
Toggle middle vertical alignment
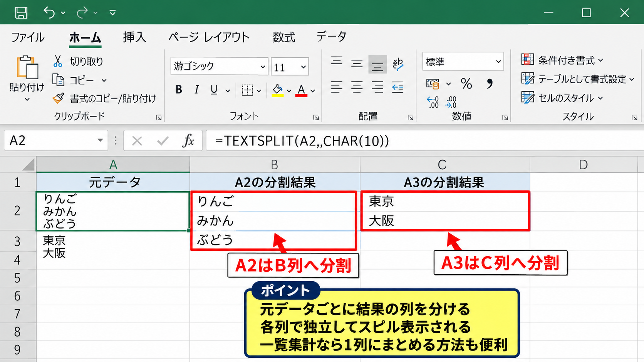click(357, 64)
